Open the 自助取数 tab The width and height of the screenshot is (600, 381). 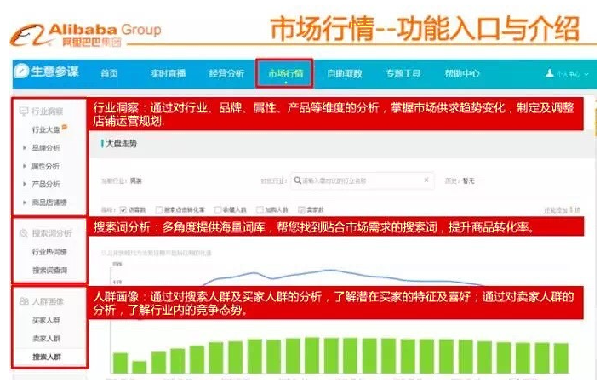pos(345,73)
